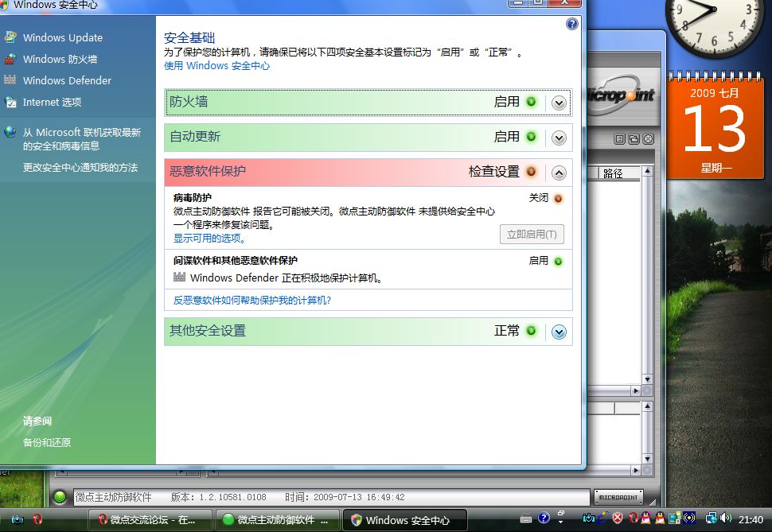772x532 pixels.
Task: Switch to 微点主动防御软件 taskbar window
Action: point(277,520)
